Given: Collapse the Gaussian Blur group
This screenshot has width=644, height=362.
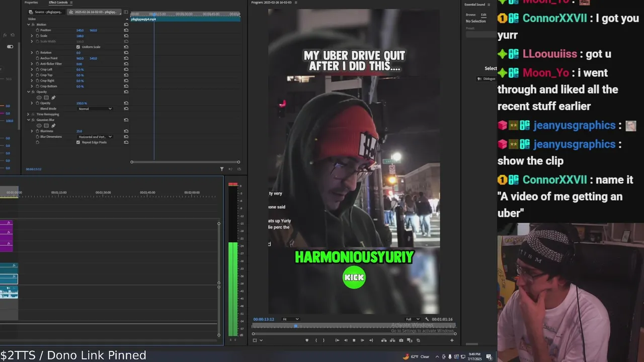Looking at the screenshot, I should [29, 120].
